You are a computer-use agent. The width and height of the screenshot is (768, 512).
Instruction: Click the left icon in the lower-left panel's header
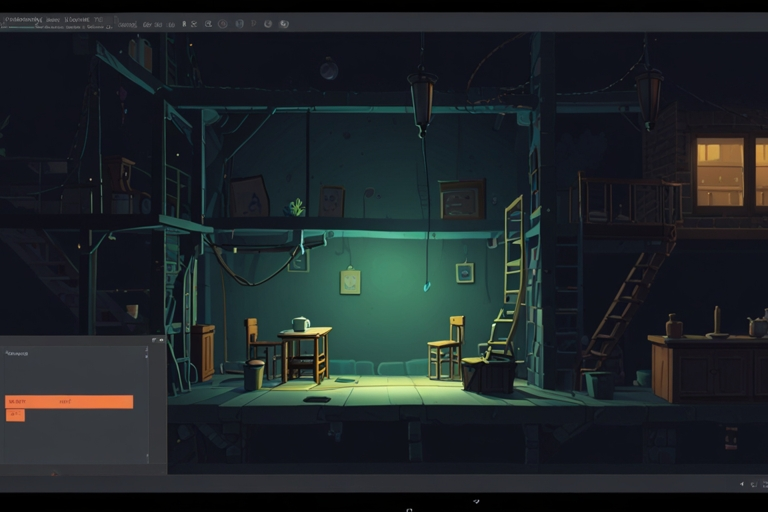tap(154, 340)
